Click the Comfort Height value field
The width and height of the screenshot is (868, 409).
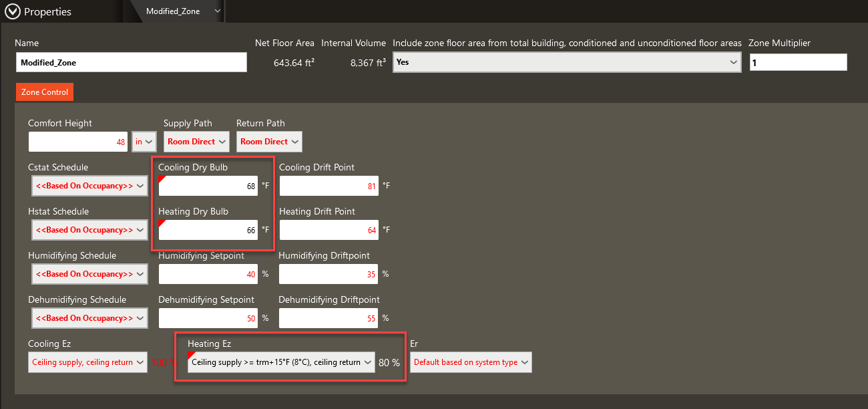(79, 142)
